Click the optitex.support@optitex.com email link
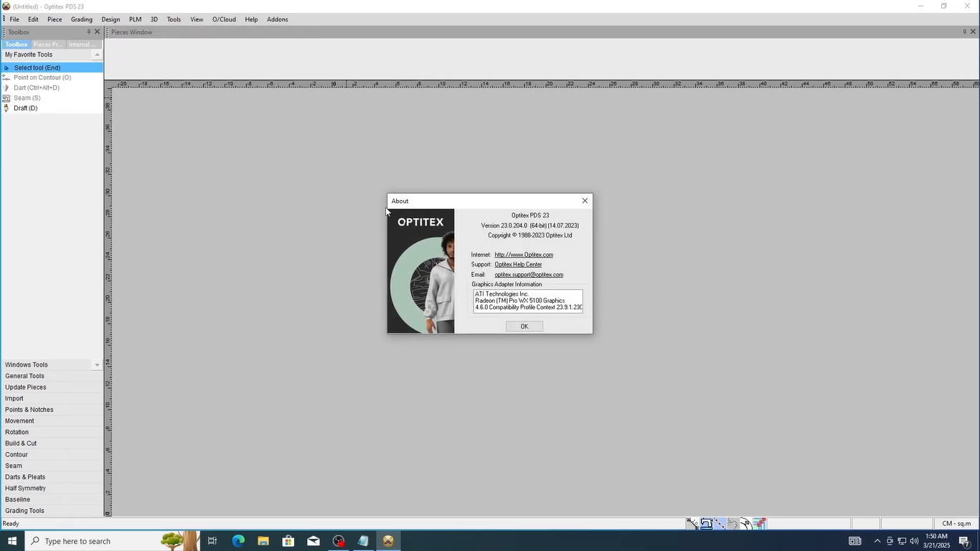The image size is (980, 551). coord(529,275)
